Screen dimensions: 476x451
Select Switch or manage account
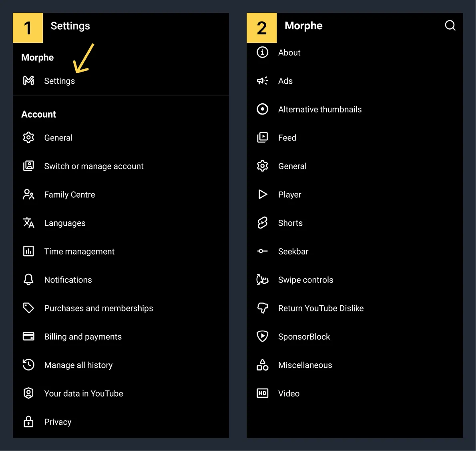pos(121,166)
